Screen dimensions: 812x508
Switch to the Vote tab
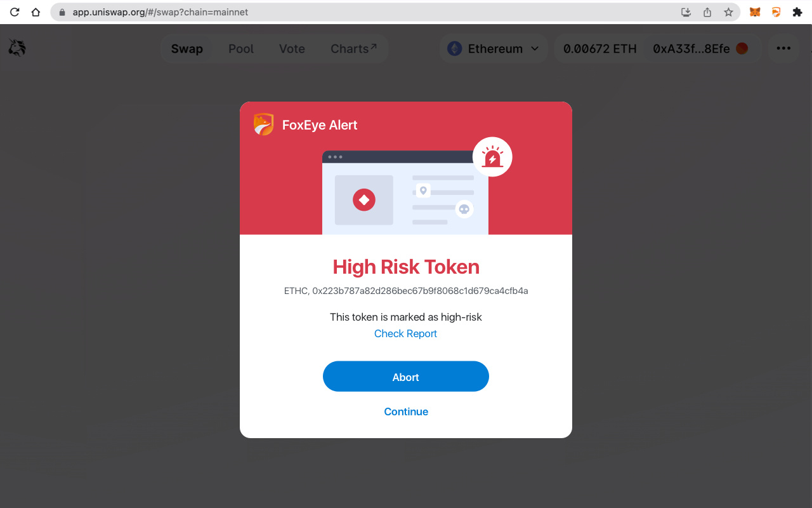[x=292, y=49]
